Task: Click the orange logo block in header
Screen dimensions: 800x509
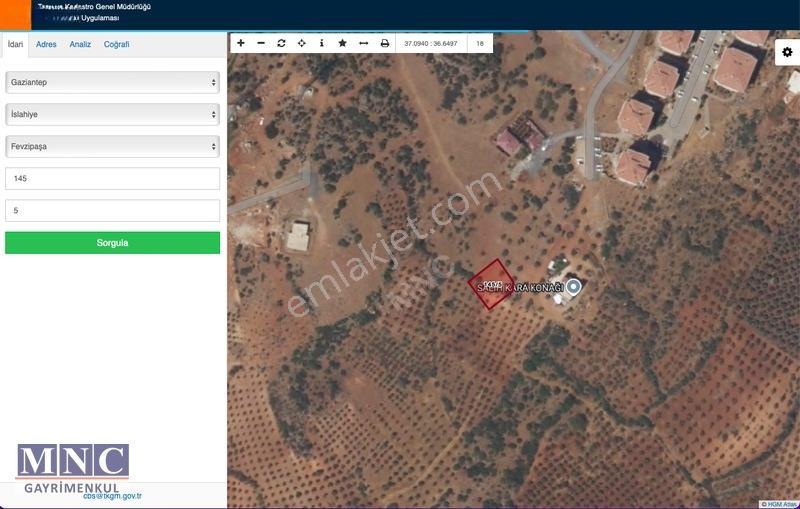Action: [15, 15]
